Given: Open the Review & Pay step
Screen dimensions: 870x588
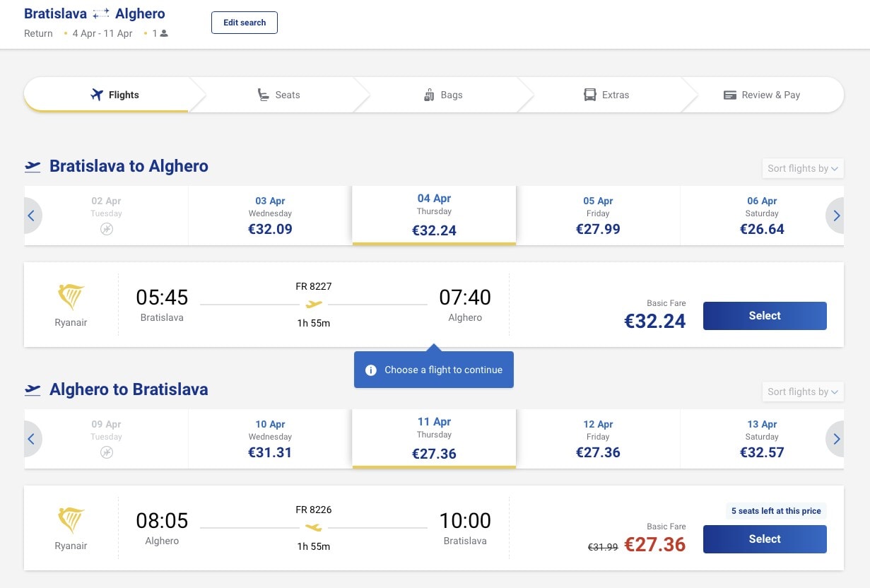Looking at the screenshot, I should [762, 95].
